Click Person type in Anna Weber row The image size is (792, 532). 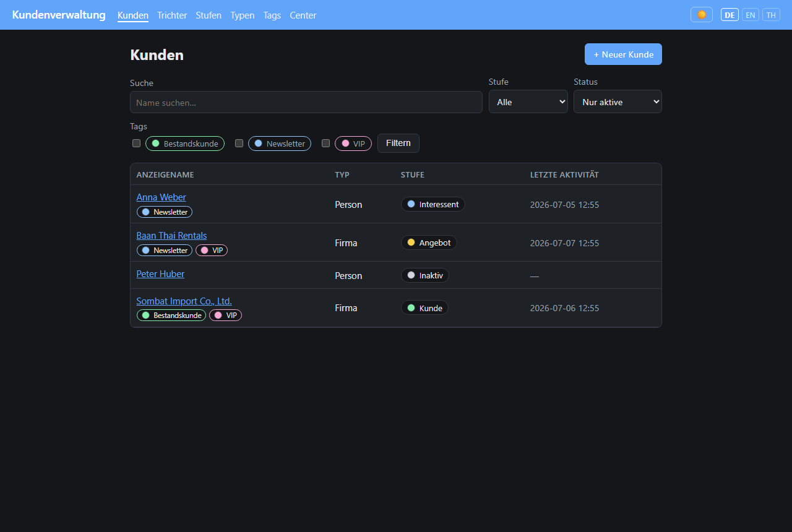click(348, 205)
